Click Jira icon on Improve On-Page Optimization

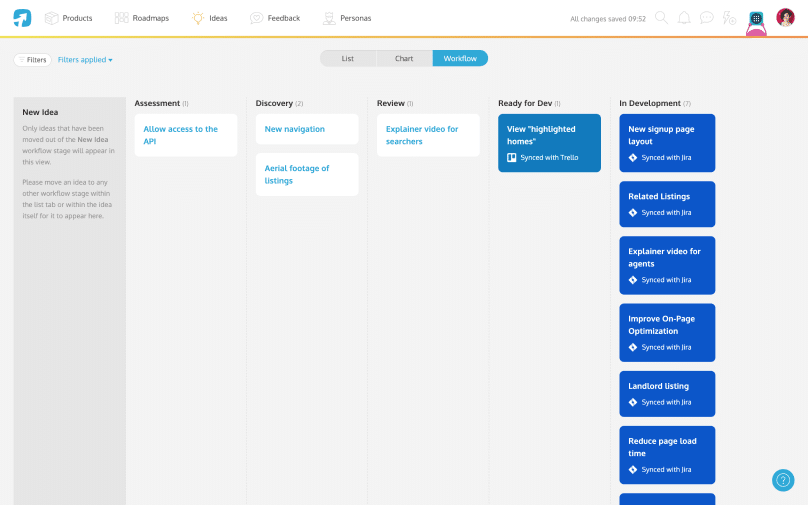pos(633,347)
